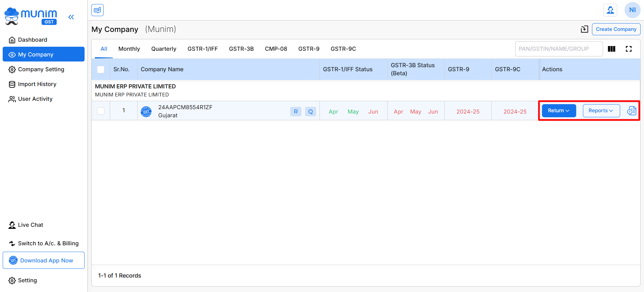Click MUNIM ERP PRIVATE LIMITED group heading
Screen dimensions: 644x292
(x=135, y=86)
